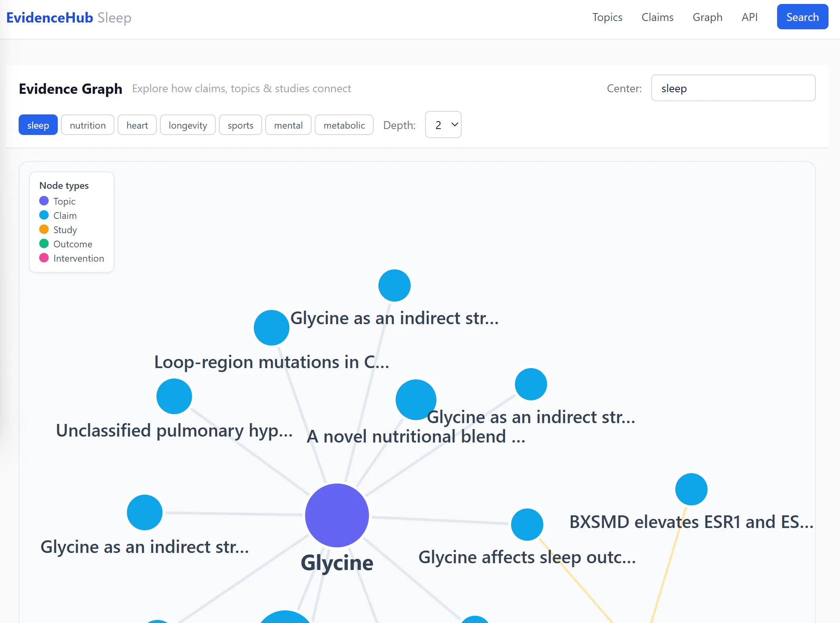The image size is (840, 623).
Task: Click the Intervention legend label
Action: [x=79, y=258]
